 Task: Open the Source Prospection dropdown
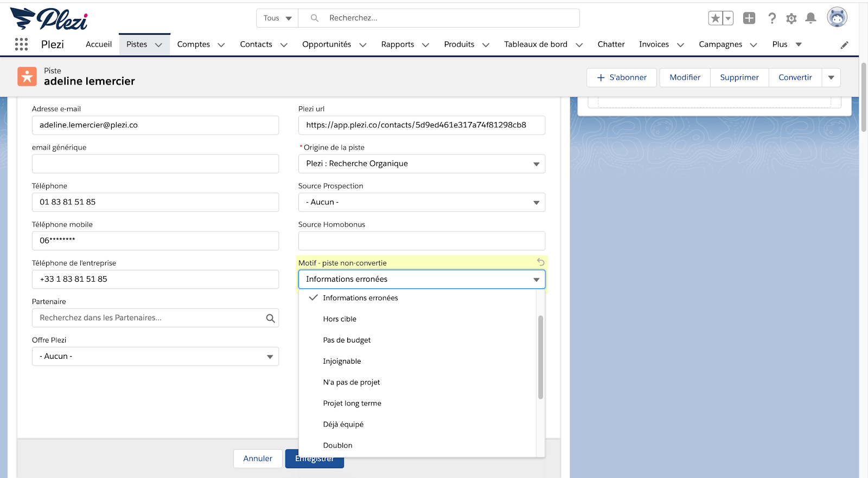pyautogui.click(x=422, y=202)
